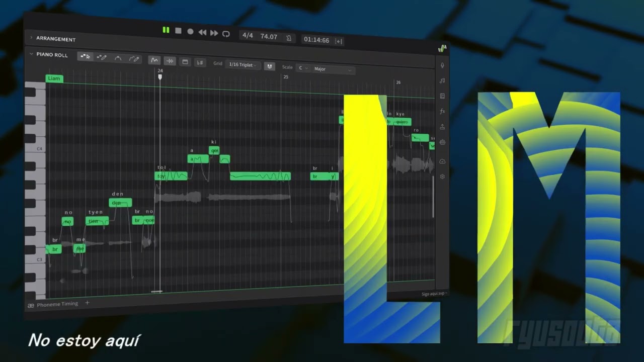Toggle loop playback icon
The height and width of the screenshot is (362, 644).
pyautogui.click(x=226, y=34)
